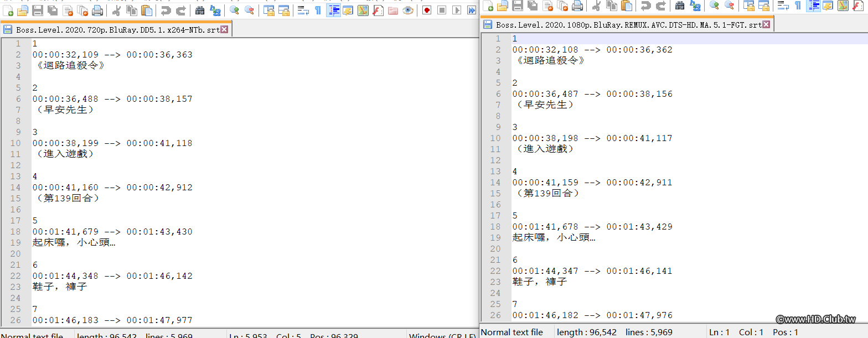The width and height of the screenshot is (868, 338).
Task: Click line number 14 in right window margin
Action: pos(495,182)
